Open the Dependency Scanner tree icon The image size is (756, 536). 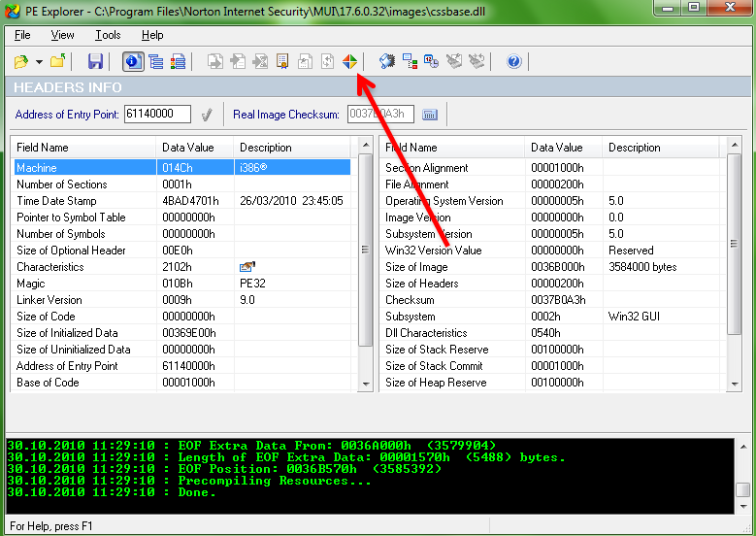pos(410,62)
